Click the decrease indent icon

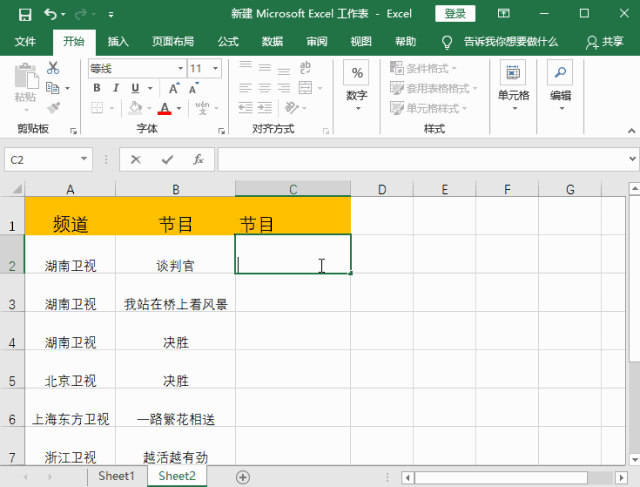point(245,108)
